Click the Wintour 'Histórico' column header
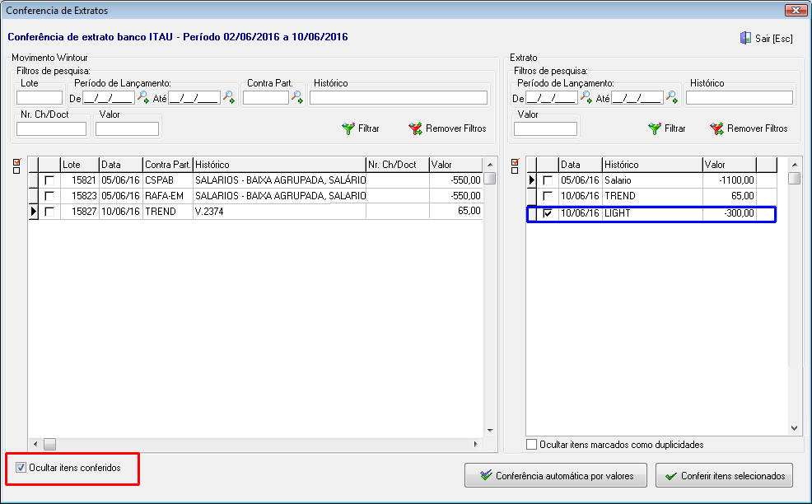812x504 pixels. pos(280,165)
